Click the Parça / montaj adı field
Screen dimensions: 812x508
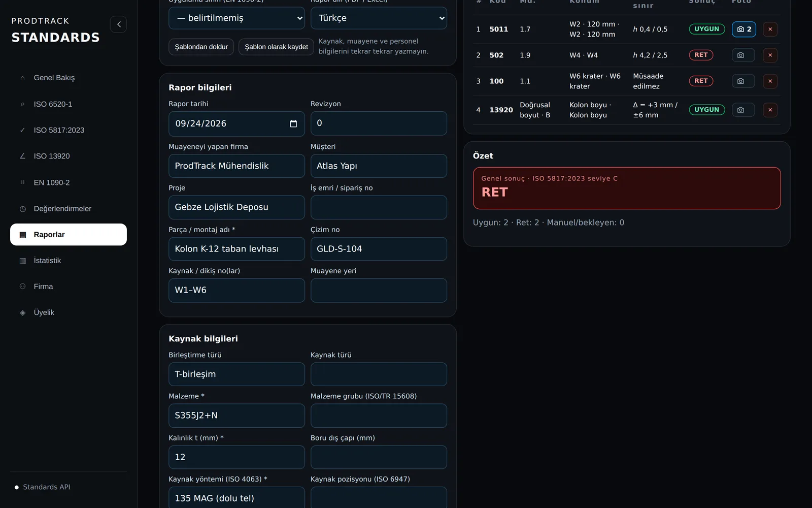point(236,249)
